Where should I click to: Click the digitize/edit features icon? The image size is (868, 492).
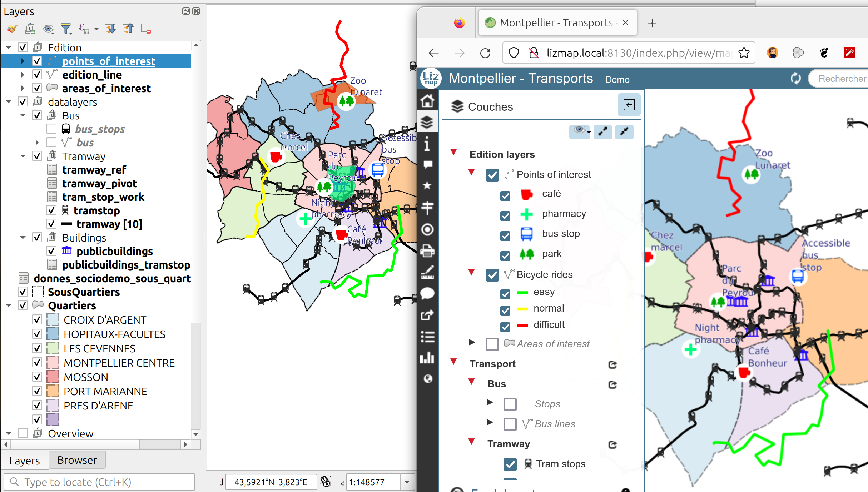coord(428,273)
